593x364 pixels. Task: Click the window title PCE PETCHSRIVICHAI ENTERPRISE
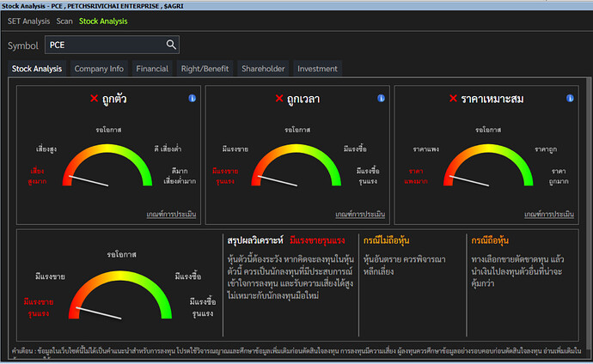pyautogui.click(x=93, y=6)
